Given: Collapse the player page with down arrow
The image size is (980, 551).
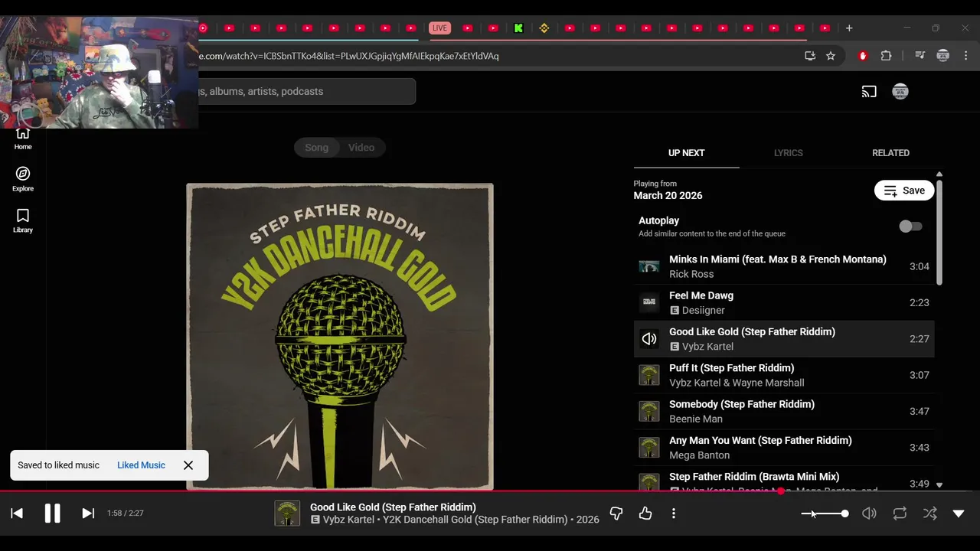Looking at the screenshot, I should (959, 514).
